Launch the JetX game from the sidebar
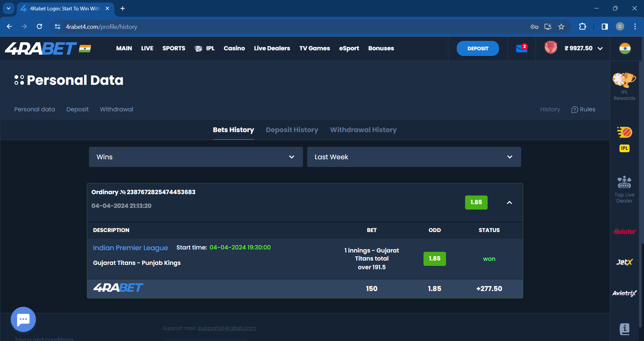 624,262
